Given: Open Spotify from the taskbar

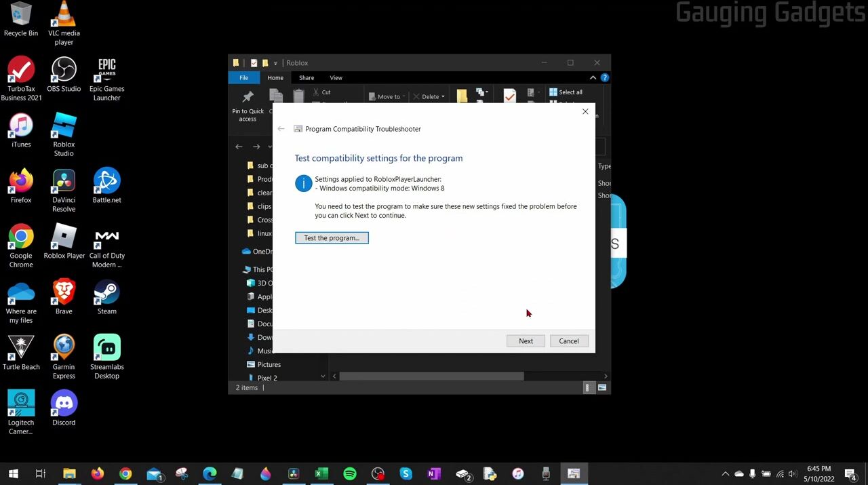Looking at the screenshot, I should 350,473.
